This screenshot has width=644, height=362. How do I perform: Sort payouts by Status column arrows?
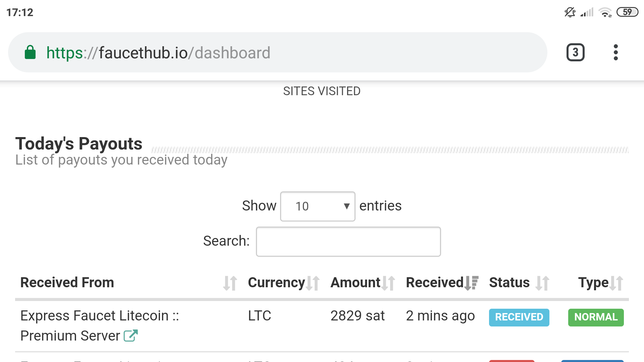pos(542,283)
